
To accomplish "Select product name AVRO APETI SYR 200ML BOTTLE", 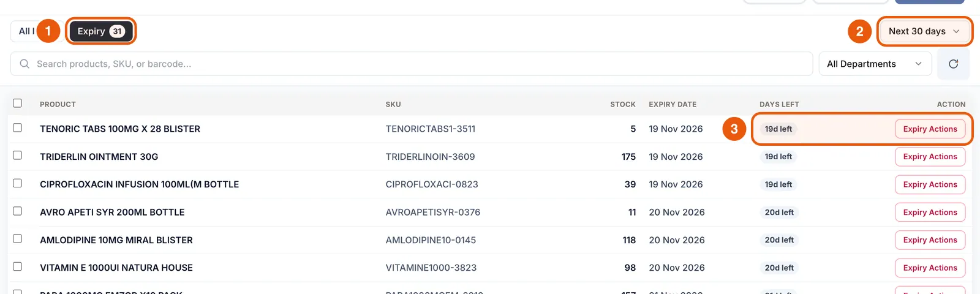I will pos(112,213).
